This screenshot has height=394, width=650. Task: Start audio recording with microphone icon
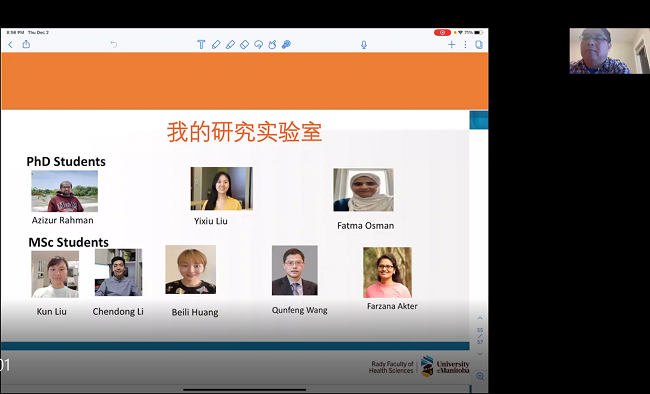coord(364,45)
